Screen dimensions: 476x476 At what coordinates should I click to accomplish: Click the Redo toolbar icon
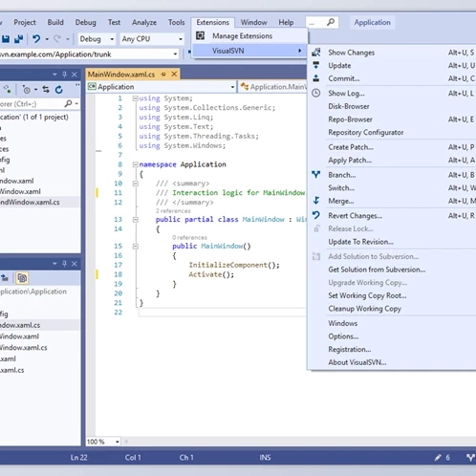point(57,39)
